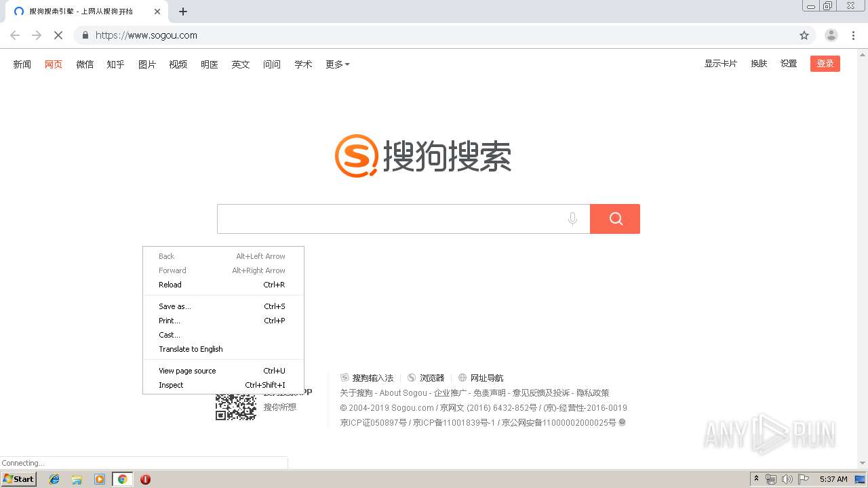The image size is (868, 488).
Task: Click the page scrollbar down arrow
Action: pos(863,464)
